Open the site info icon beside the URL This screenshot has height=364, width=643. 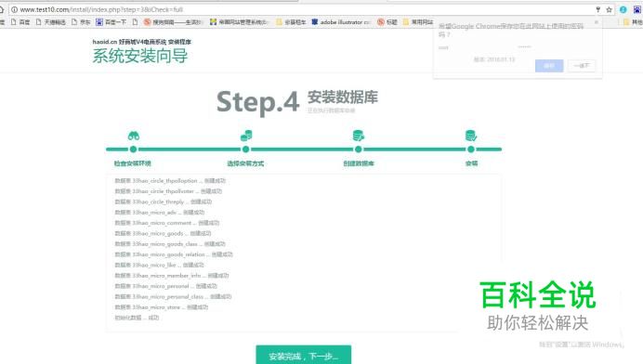[x=14, y=9]
